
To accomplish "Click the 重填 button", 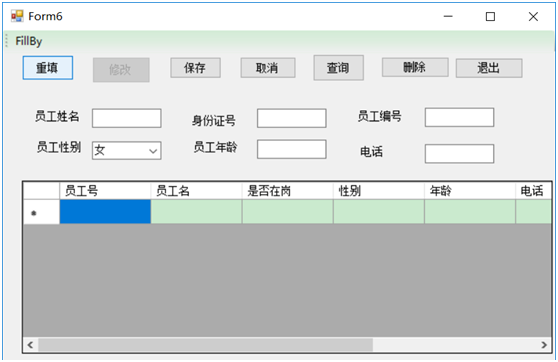I will (x=48, y=68).
